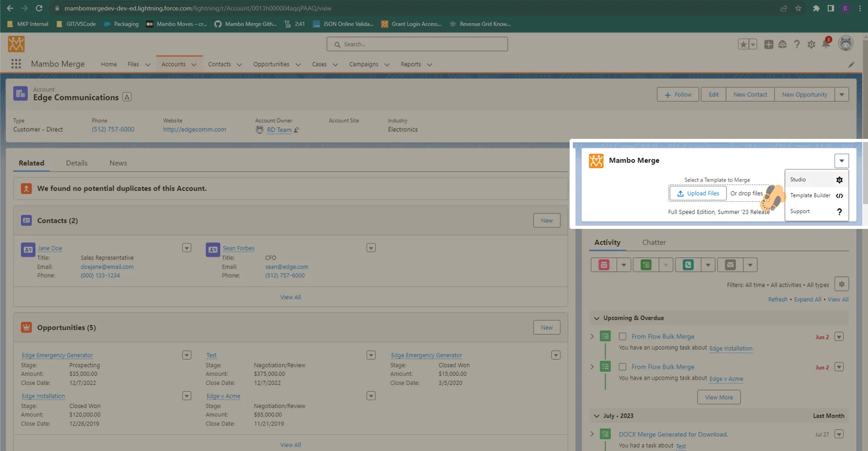
Task: Select Studio from Mambo Merge menu
Action: [816, 180]
